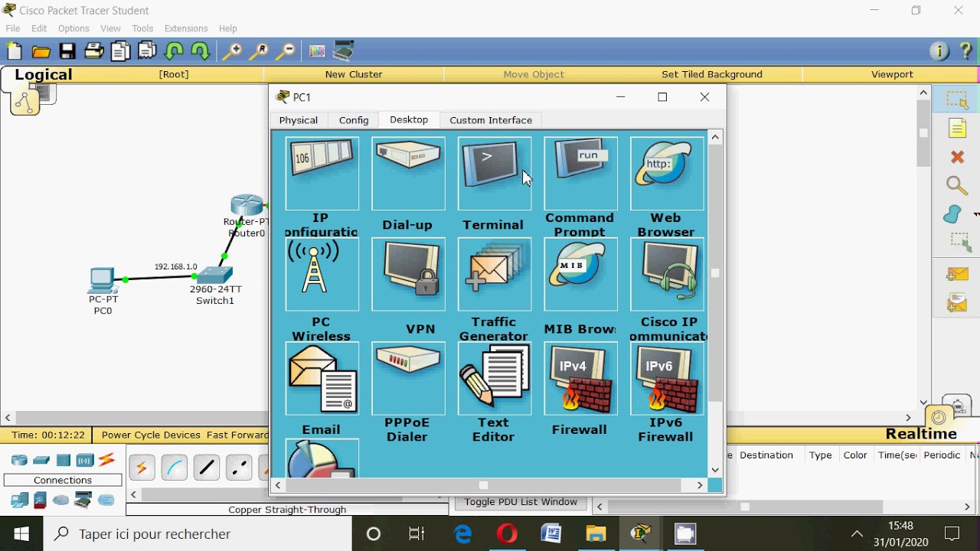Switch to the Physical tab

[x=299, y=120]
